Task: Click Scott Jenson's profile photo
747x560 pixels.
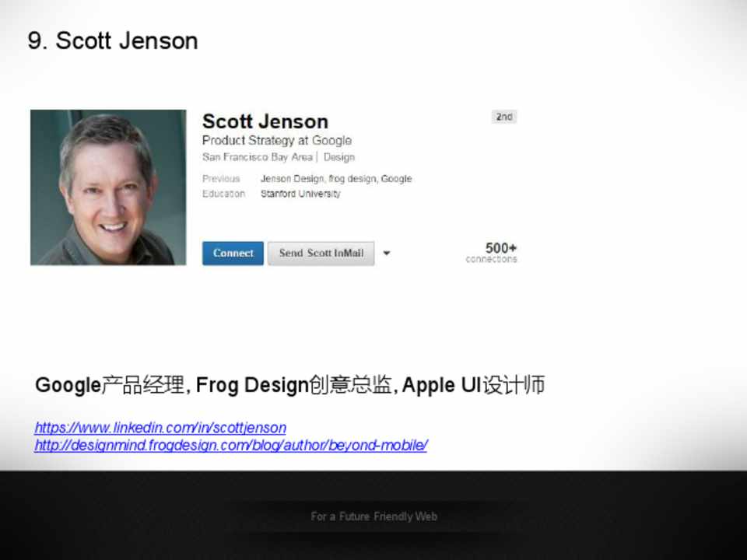Action: tap(108, 187)
